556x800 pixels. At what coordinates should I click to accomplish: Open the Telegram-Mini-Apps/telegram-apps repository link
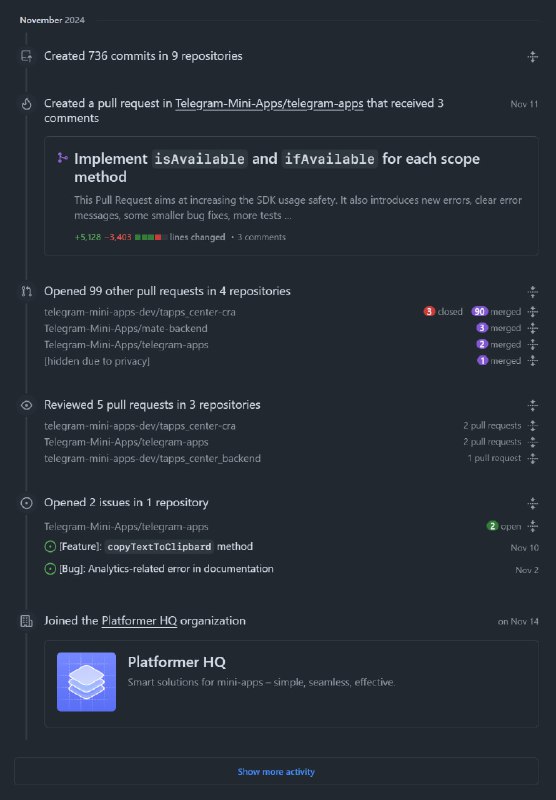click(269, 104)
